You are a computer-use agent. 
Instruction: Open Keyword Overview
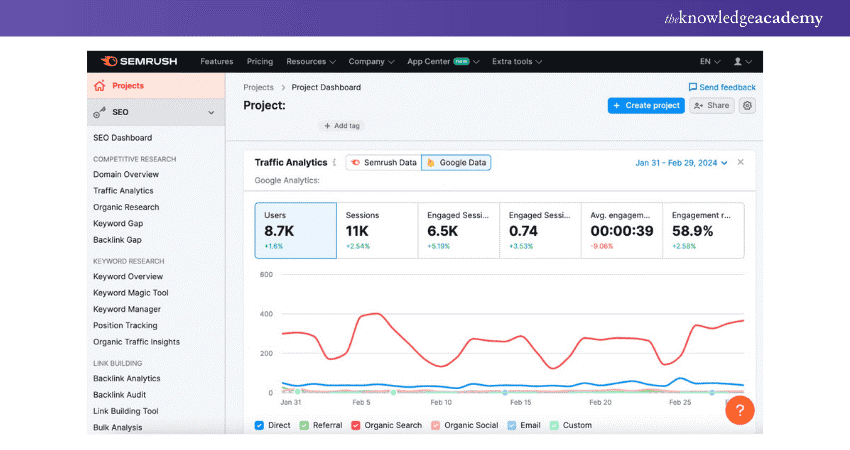(128, 277)
